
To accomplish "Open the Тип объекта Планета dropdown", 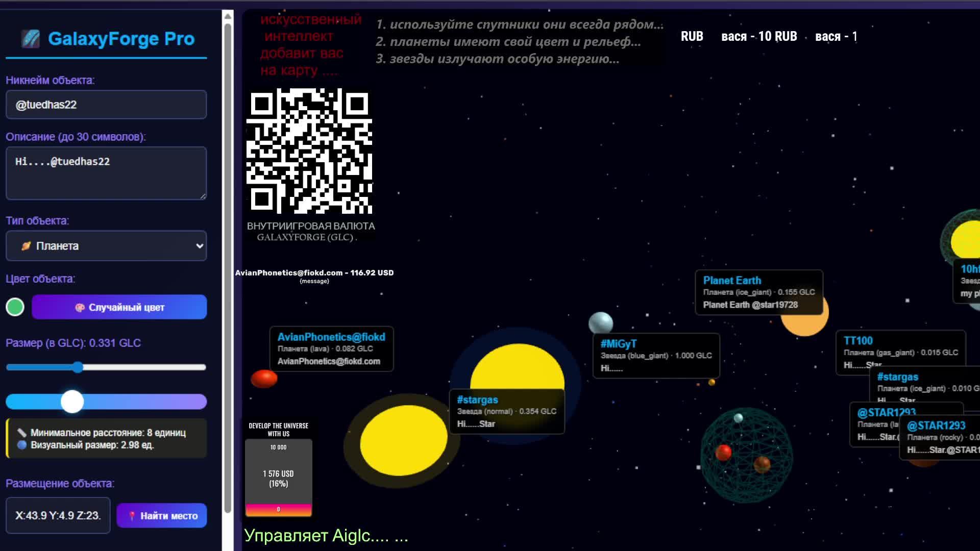I will coord(106,246).
